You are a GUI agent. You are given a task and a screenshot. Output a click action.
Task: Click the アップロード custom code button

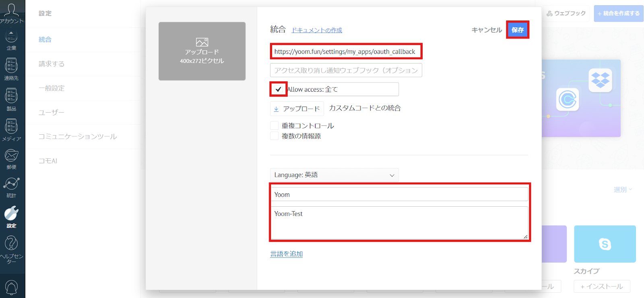297,109
